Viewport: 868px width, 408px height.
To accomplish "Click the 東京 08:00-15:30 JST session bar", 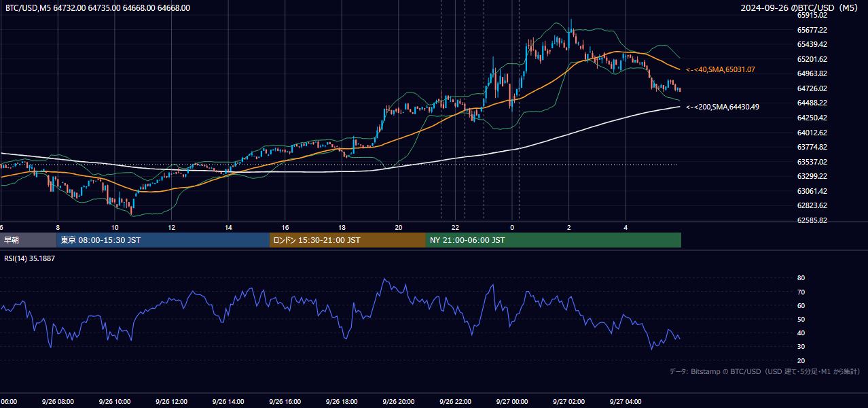I will tap(163, 240).
